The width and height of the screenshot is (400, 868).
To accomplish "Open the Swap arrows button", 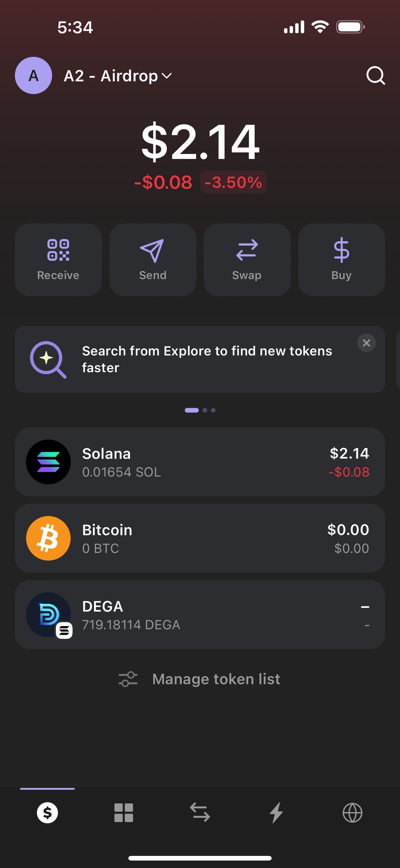I will pos(247,260).
